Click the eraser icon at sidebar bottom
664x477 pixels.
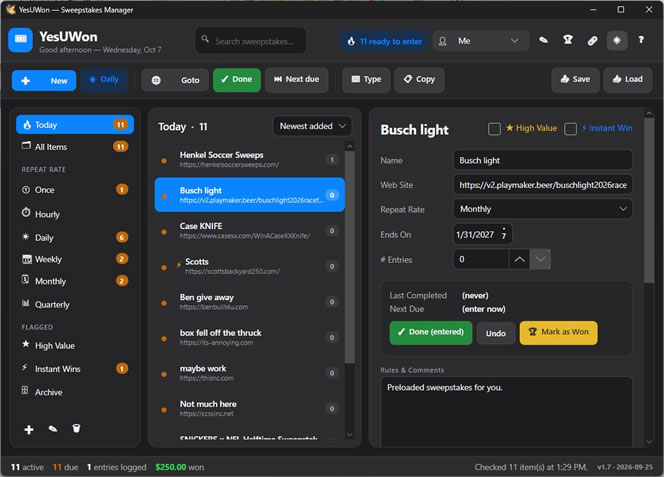(x=53, y=429)
